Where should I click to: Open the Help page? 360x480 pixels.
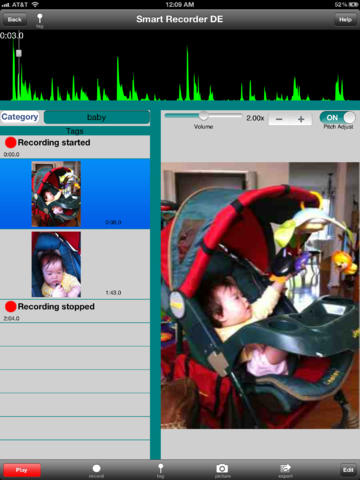[x=345, y=19]
